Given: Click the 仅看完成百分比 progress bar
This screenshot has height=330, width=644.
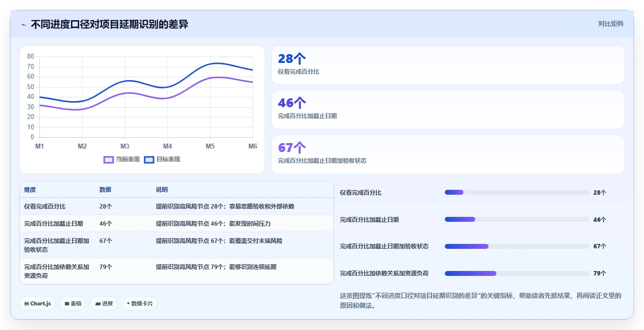Looking at the screenshot, I should (517, 192).
